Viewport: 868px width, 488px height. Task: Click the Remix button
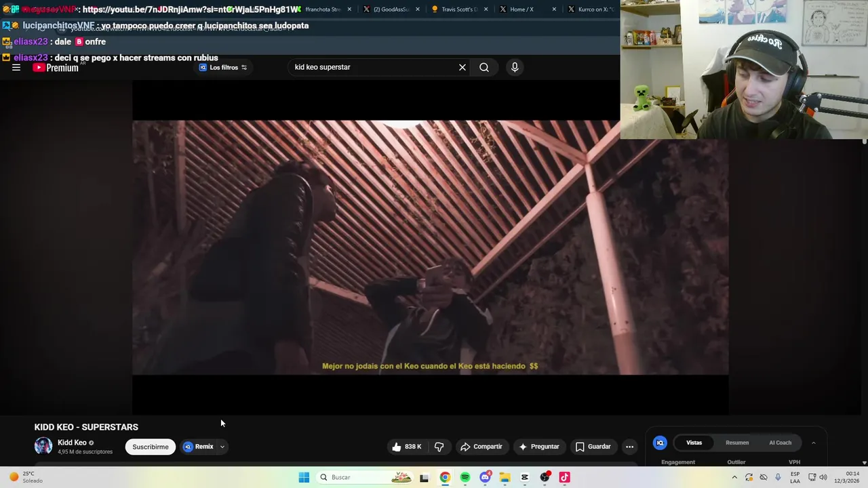199,447
